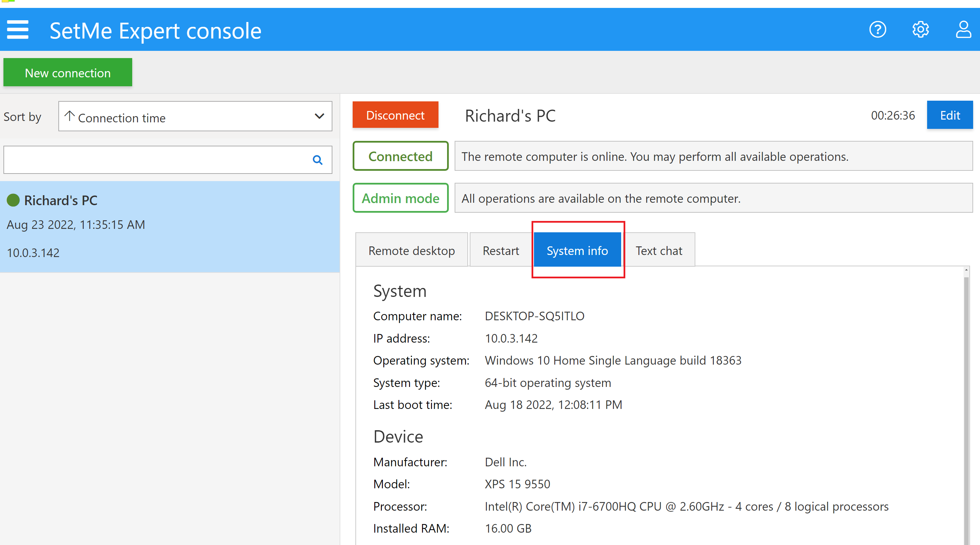
Task: Open the user account icon
Action: tap(963, 30)
